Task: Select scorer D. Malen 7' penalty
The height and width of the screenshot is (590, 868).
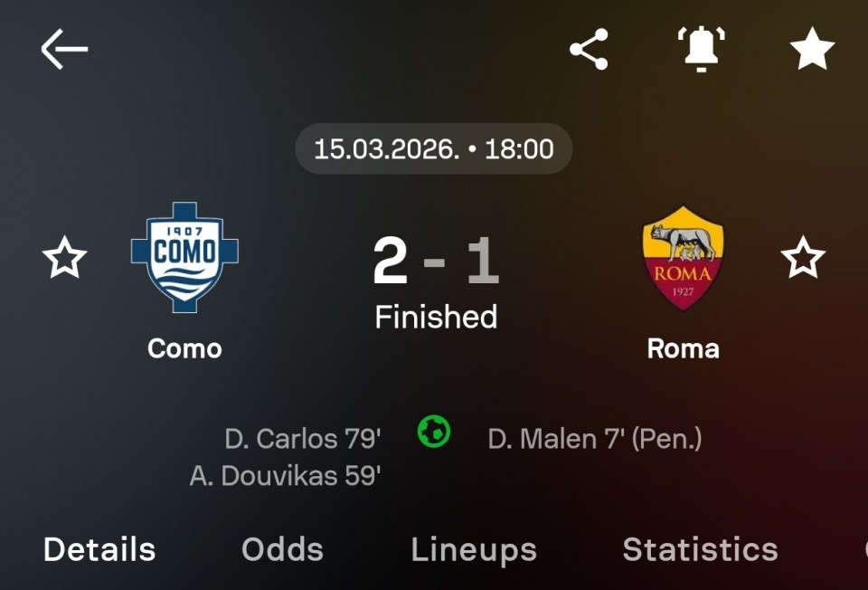Action: click(x=595, y=439)
